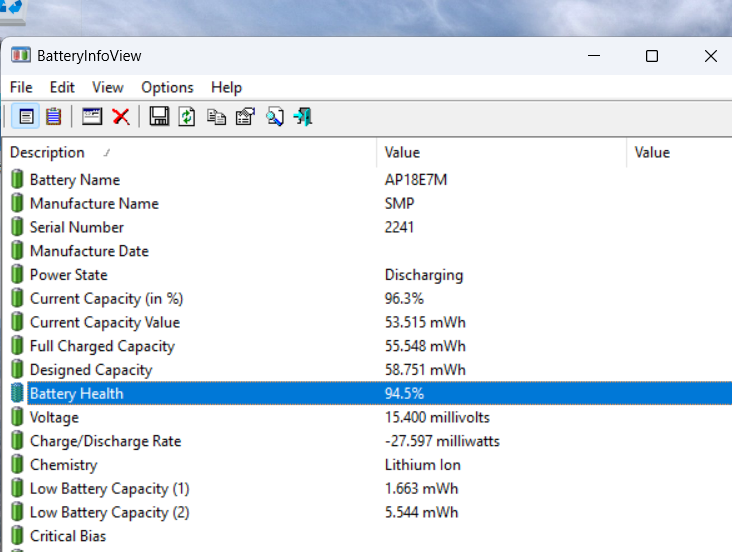This screenshot has width=732, height=552.
Task: Click the 94.5% battery health value
Action: (404, 394)
